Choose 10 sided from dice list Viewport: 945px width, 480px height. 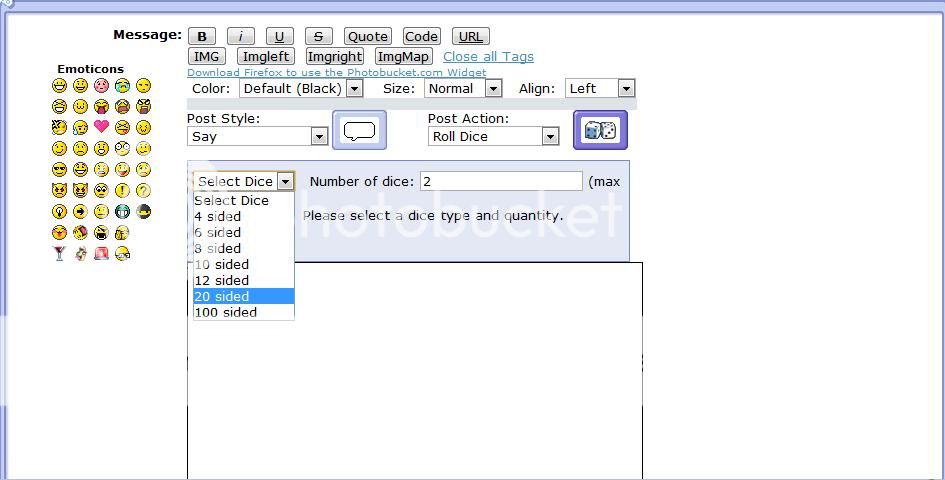(243, 264)
